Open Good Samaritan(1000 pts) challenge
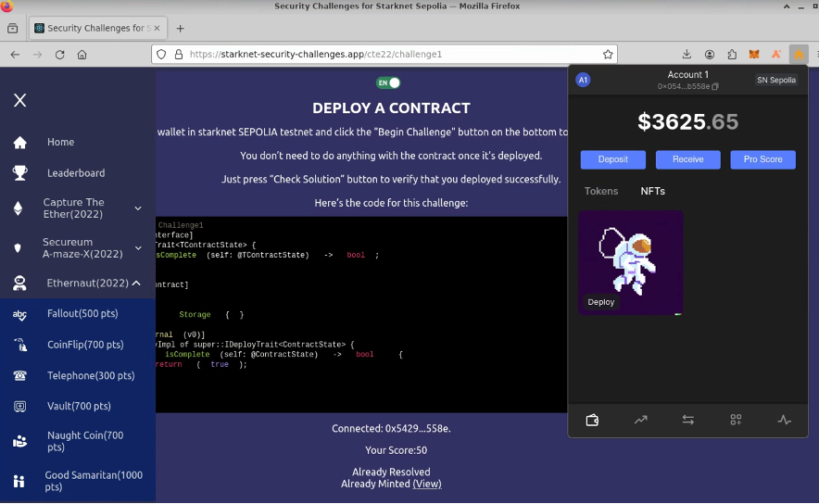The width and height of the screenshot is (819, 504). tap(94, 481)
